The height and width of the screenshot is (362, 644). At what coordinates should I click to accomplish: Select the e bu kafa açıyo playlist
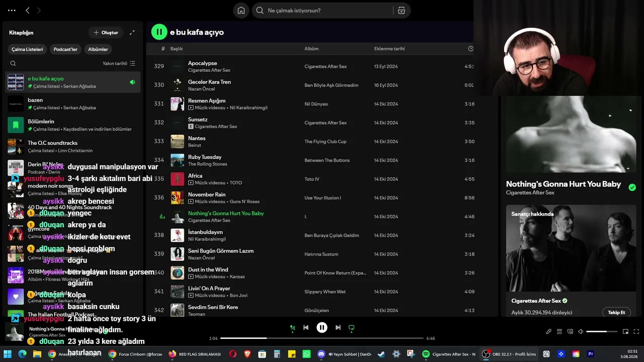[x=73, y=82]
